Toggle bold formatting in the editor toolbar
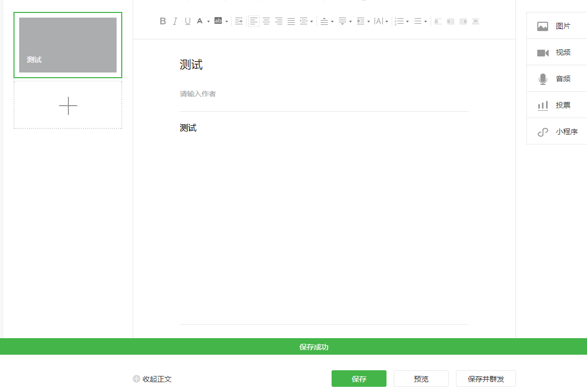This screenshot has height=392, width=587. tap(162, 21)
